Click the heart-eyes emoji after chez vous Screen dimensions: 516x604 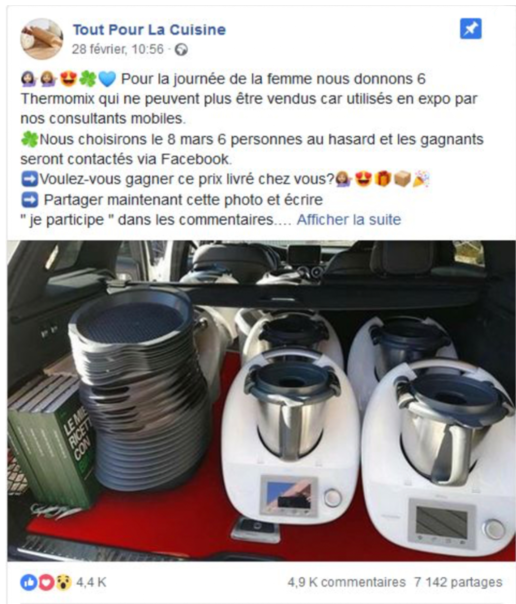pos(363,179)
